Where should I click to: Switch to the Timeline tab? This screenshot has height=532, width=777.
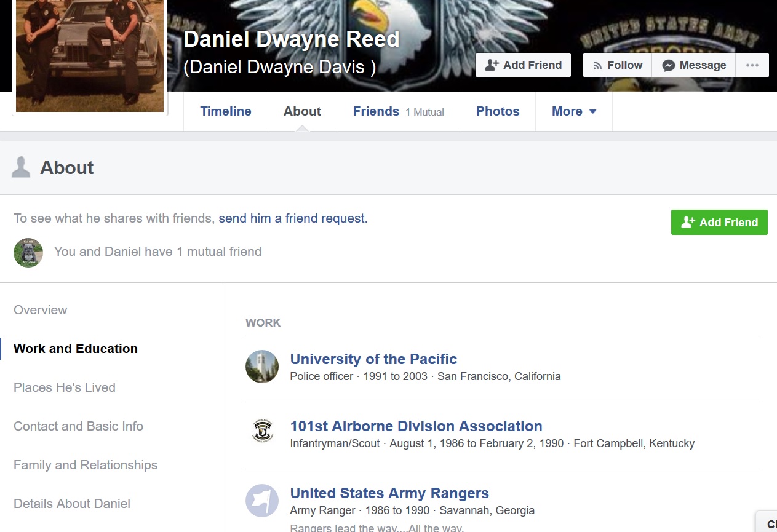click(x=226, y=111)
